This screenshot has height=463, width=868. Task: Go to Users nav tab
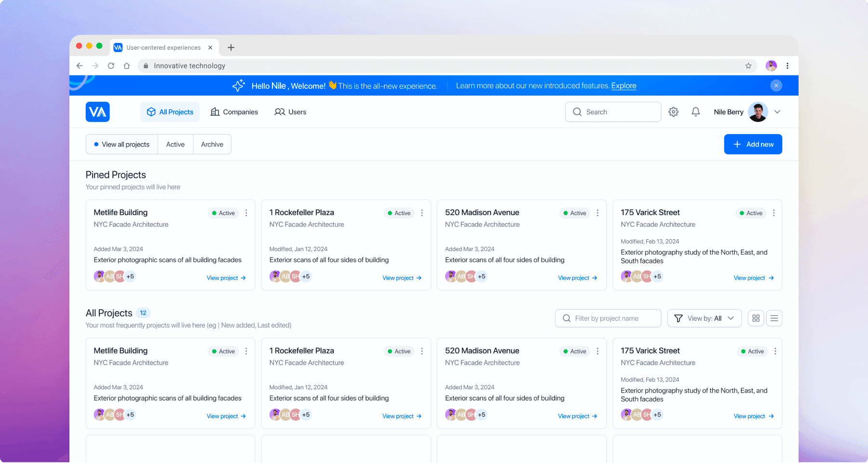point(290,112)
